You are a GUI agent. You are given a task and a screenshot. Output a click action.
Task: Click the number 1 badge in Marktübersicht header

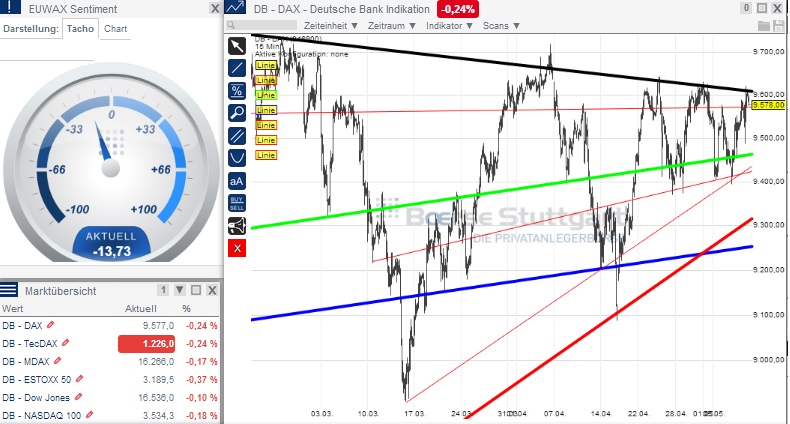coord(163,290)
